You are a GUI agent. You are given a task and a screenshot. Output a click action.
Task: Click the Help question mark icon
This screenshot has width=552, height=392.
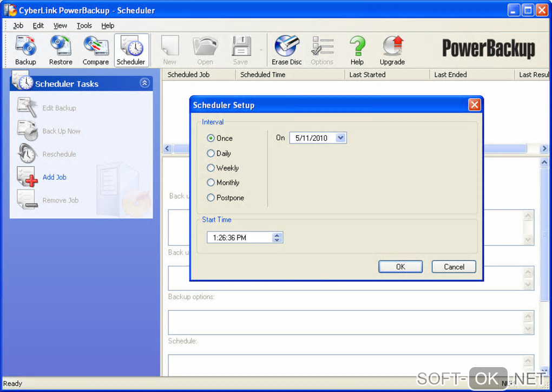coord(357,50)
